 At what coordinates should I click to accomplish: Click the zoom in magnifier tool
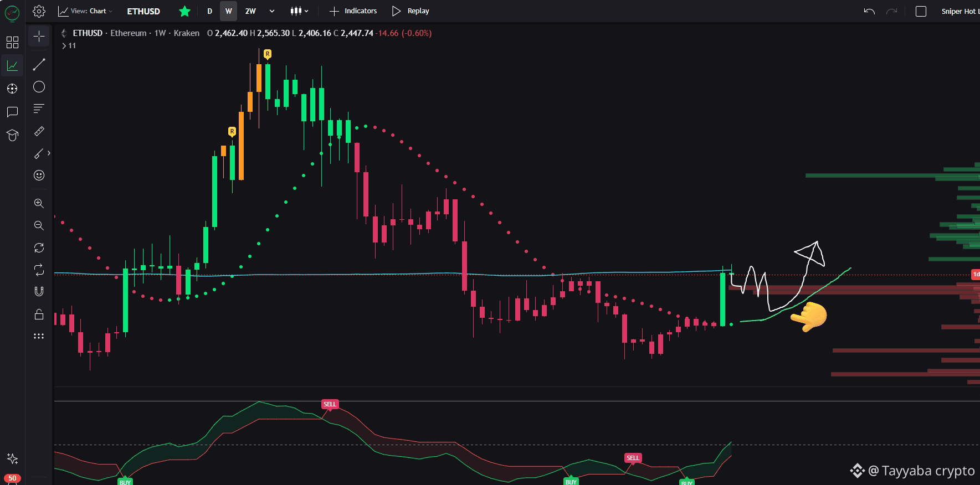(39, 203)
